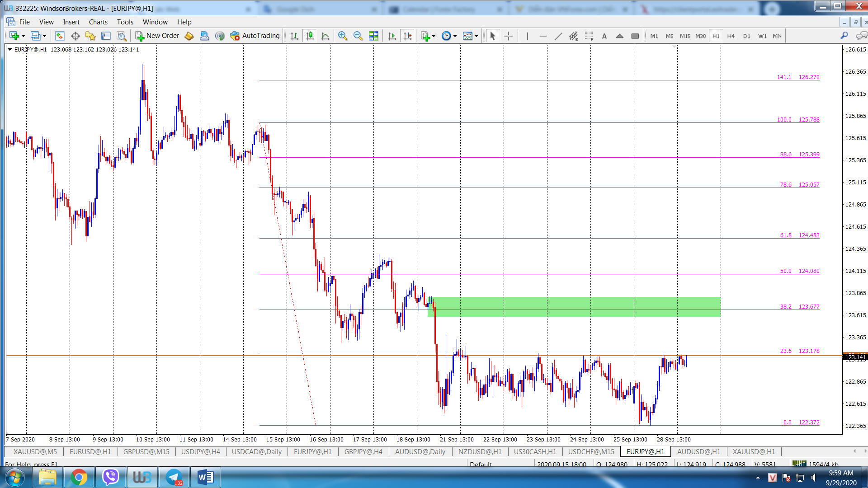The image size is (868, 488).
Task: Switch to USDCAD@,Daily chart tab
Action: (257, 451)
